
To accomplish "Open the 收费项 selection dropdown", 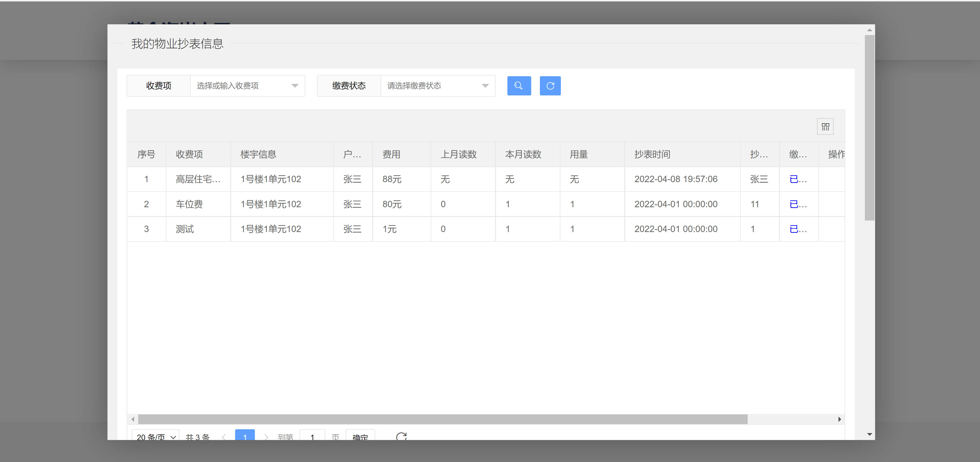I will [247, 85].
